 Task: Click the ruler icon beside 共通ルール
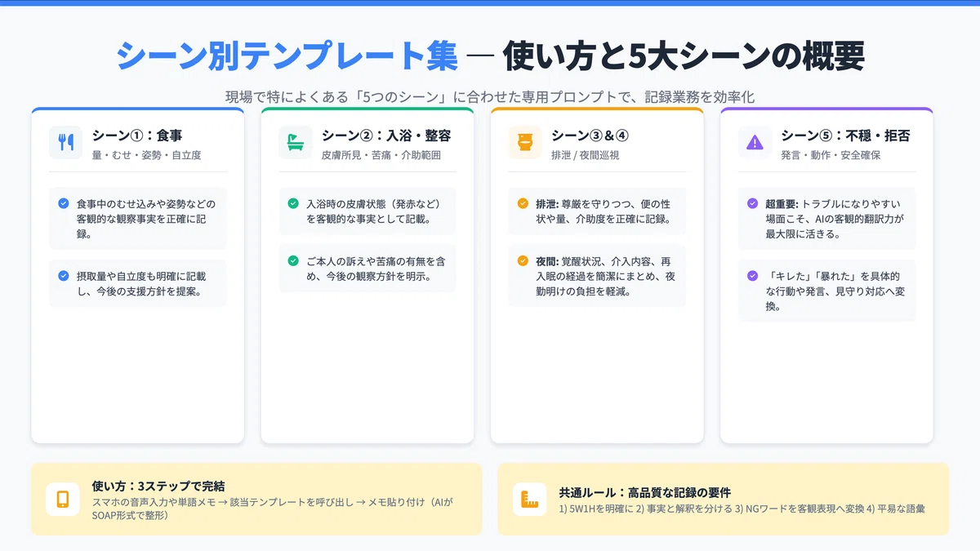(x=529, y=499)
